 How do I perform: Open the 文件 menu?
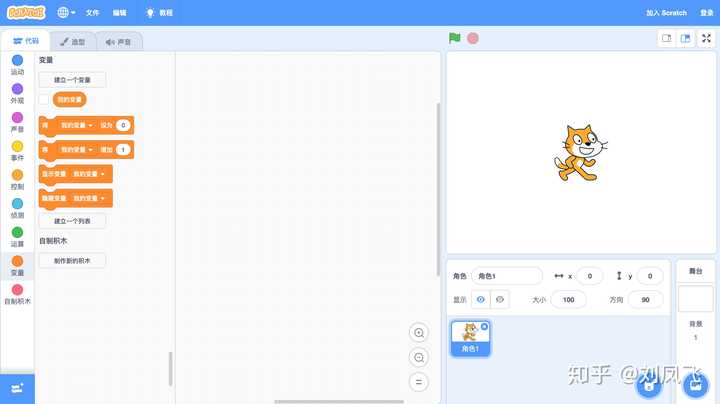pyautogui.click(x=92, y=13)
